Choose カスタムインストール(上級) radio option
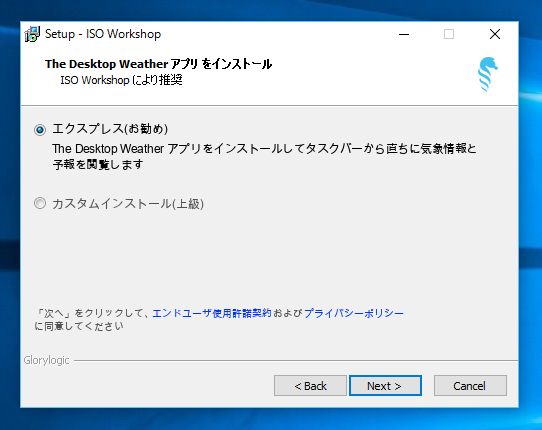This screenshot has height=430, width=542. point(40,203)
